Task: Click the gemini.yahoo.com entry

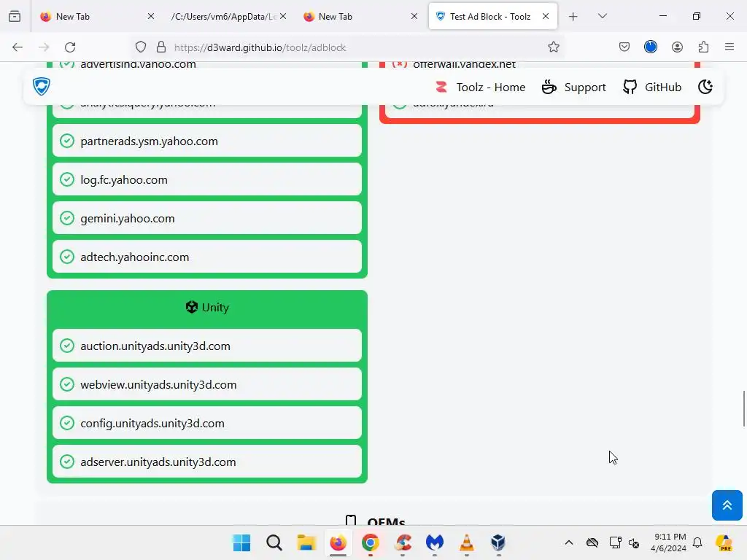Action: [206, 218]
